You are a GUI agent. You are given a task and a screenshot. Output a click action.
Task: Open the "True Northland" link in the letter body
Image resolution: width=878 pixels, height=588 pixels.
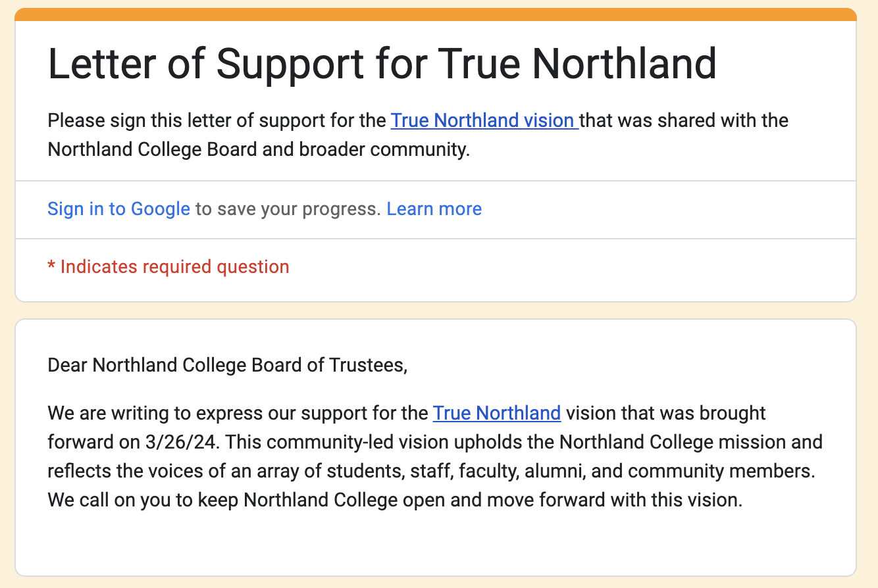click(496, 413)
